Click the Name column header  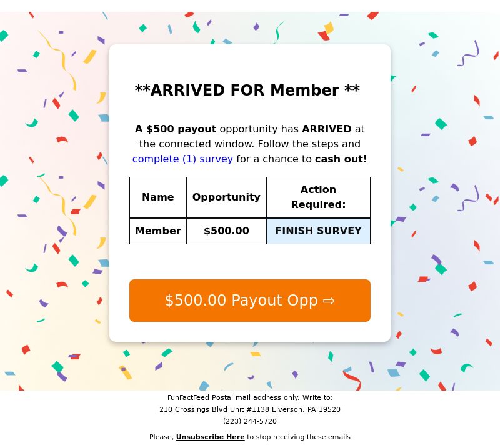pos(158,197)
